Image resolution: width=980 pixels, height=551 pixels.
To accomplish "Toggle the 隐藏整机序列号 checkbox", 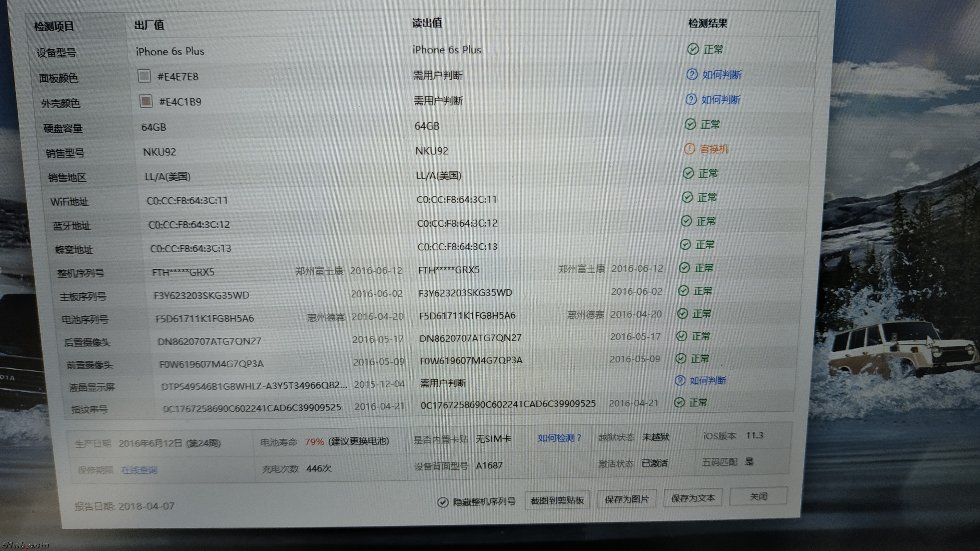I will coord(442,502).
